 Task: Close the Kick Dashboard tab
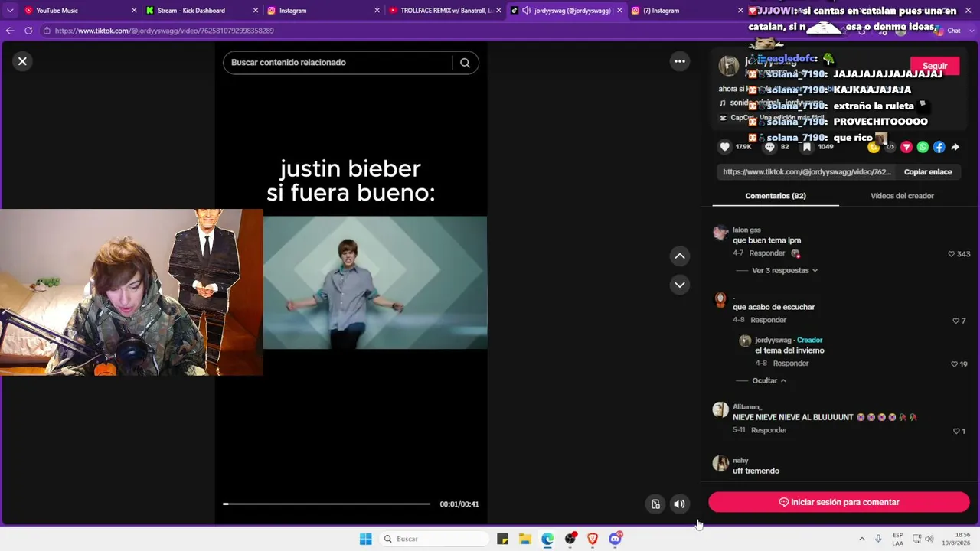(256, 11)
